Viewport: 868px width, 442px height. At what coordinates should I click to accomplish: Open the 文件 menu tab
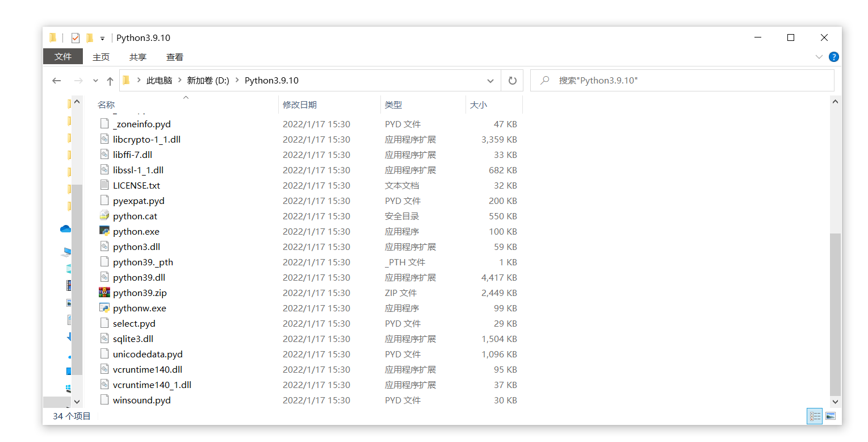click(x=63, y=57)
